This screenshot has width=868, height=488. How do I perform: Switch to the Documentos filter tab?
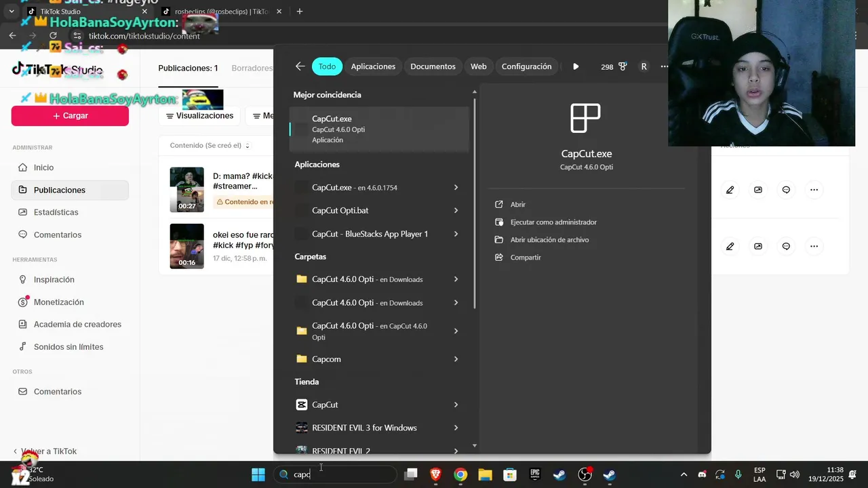coord(433,66)
